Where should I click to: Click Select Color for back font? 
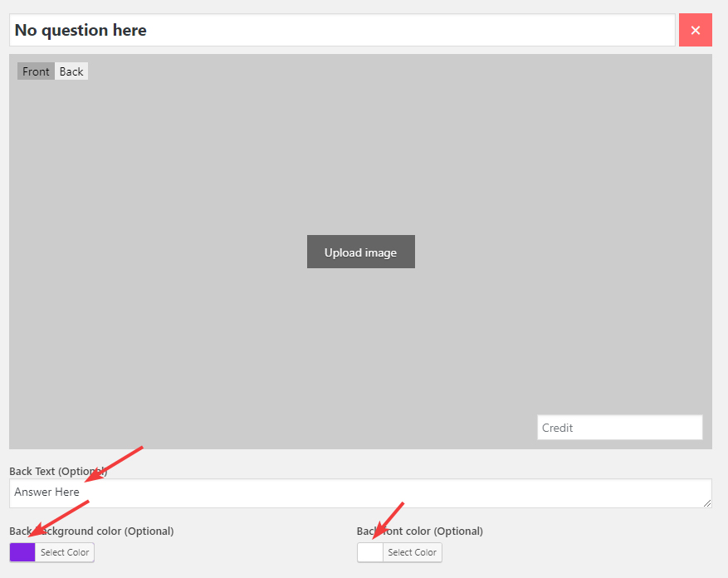[x=412, y=552]
